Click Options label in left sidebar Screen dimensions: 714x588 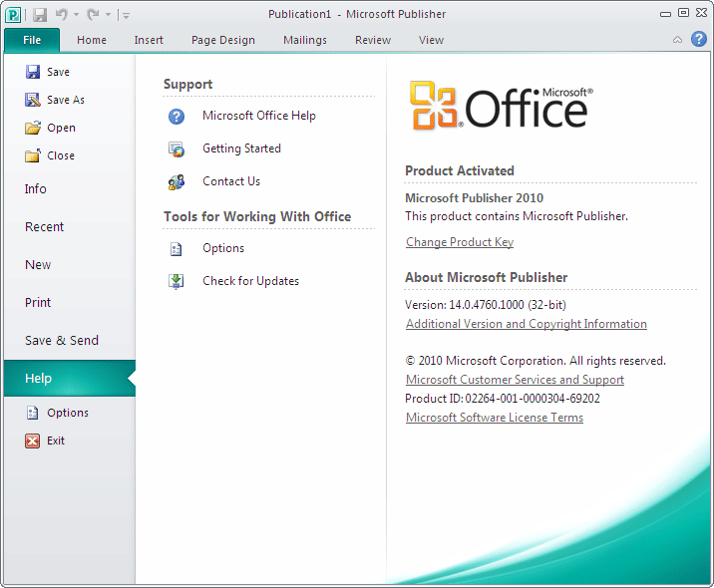click(68, 413)
